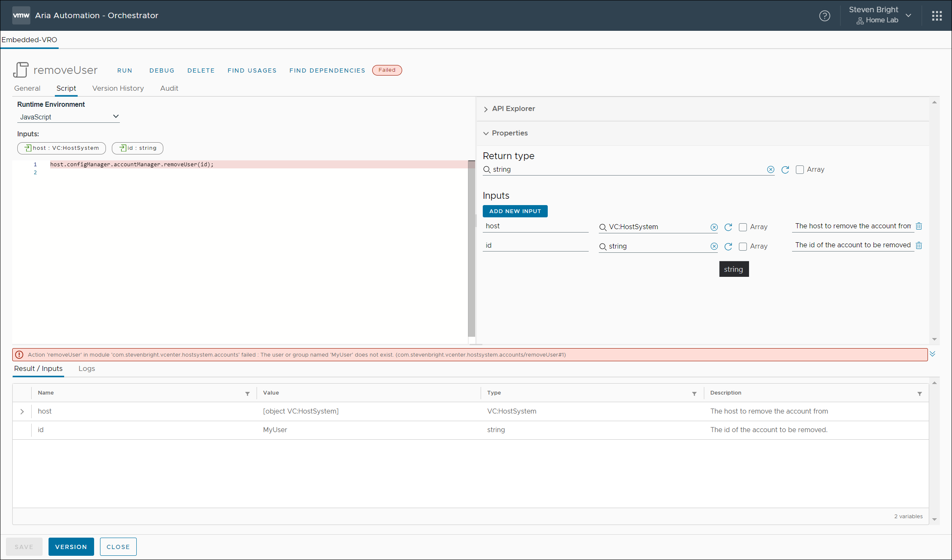Switch to the Version History tab
Screen dimensions: 952x560
point(118,88)
